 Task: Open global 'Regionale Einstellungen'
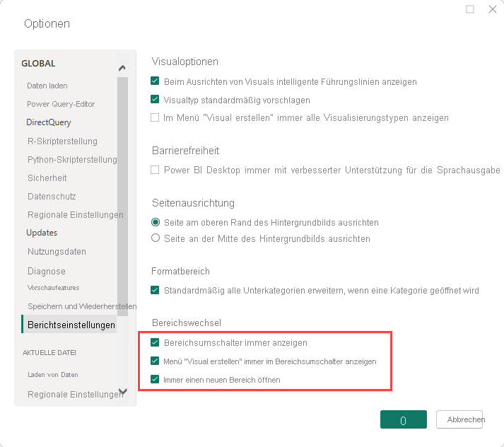pos(75,215)
